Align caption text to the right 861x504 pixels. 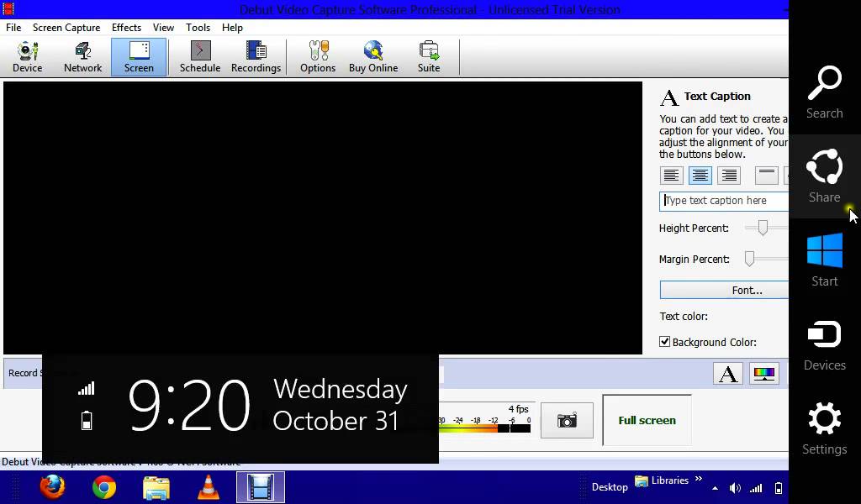pos(729,176)
